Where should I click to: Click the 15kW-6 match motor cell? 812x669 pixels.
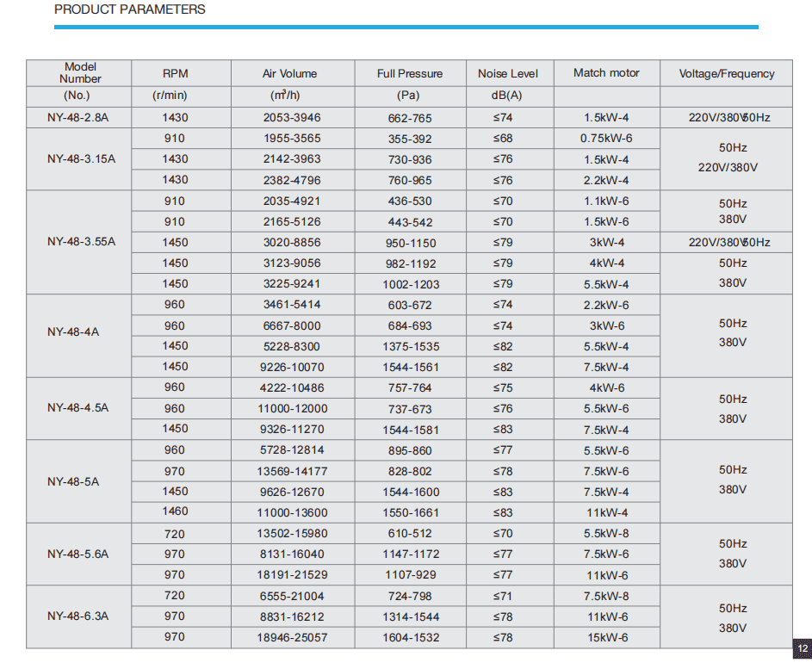607,637
